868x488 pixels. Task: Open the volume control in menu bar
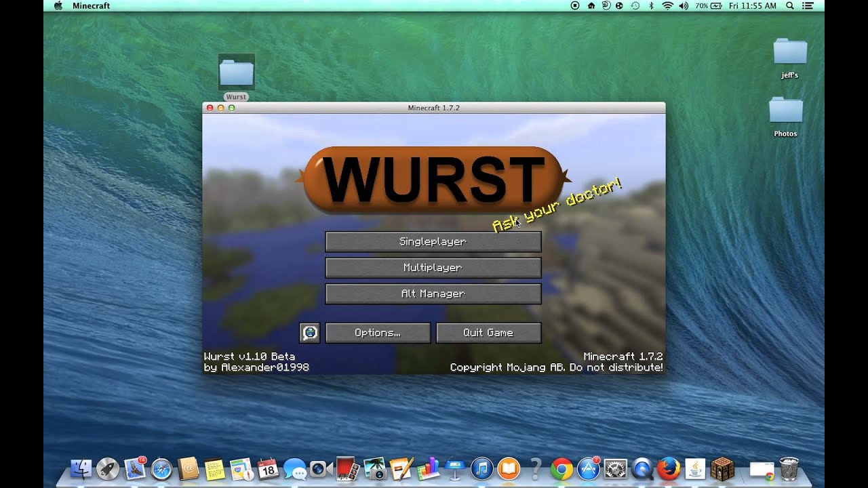[684, 5]
